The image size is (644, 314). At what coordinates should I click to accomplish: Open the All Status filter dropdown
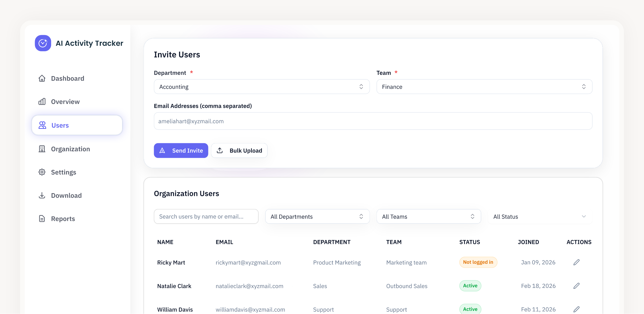[540, 217]
